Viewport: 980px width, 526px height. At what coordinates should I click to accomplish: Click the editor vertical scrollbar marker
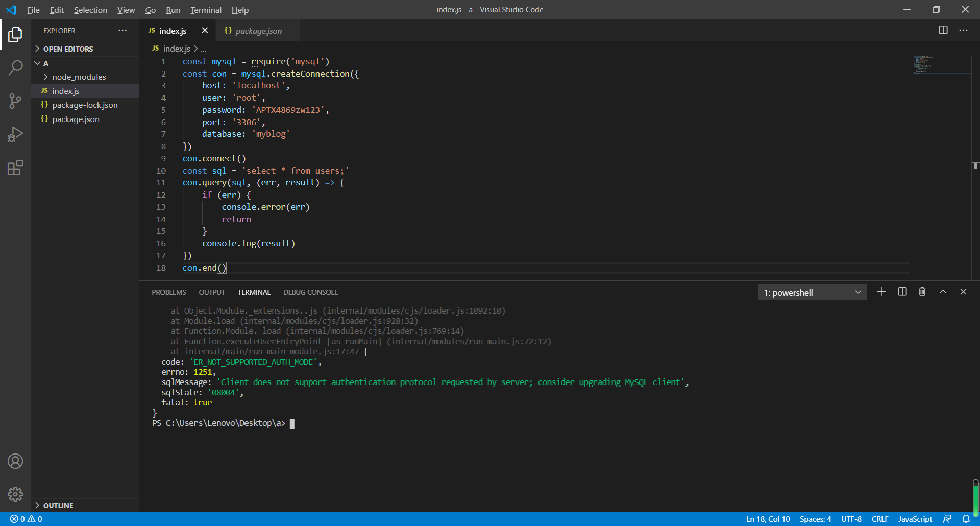click(975, 165)
